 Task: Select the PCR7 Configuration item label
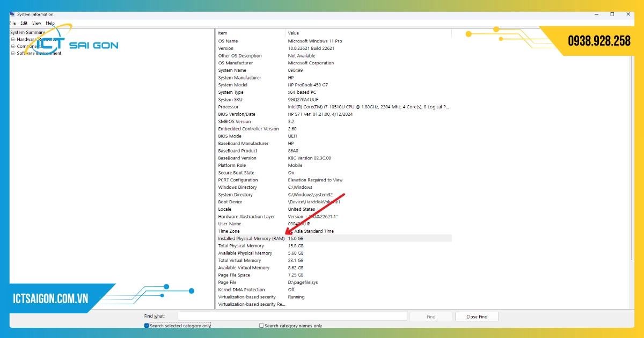(238, 180)
